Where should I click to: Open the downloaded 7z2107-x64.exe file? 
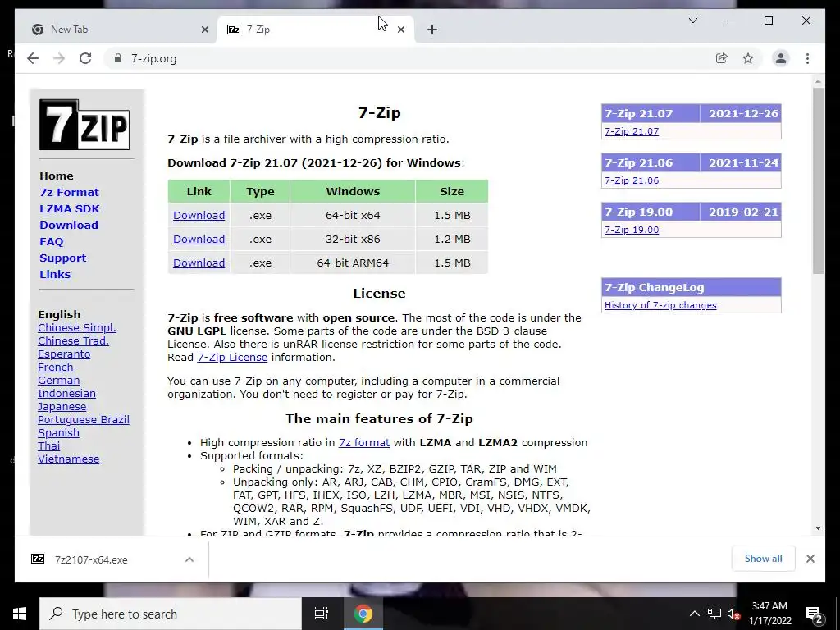91,559
